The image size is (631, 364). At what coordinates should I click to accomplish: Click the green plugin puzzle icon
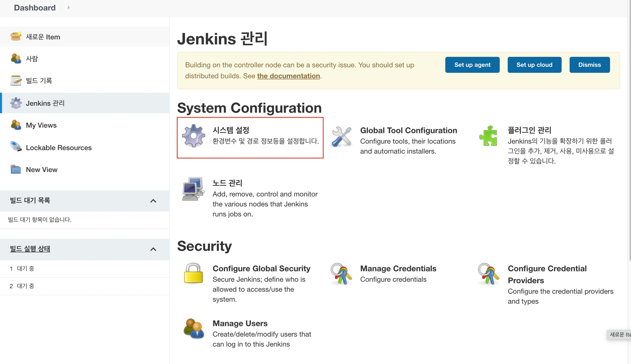[x=488, y=136]
